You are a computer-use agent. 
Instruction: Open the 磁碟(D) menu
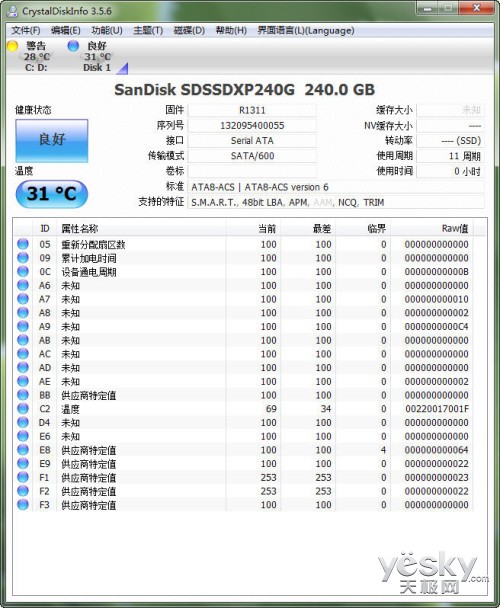coord(189,31)
